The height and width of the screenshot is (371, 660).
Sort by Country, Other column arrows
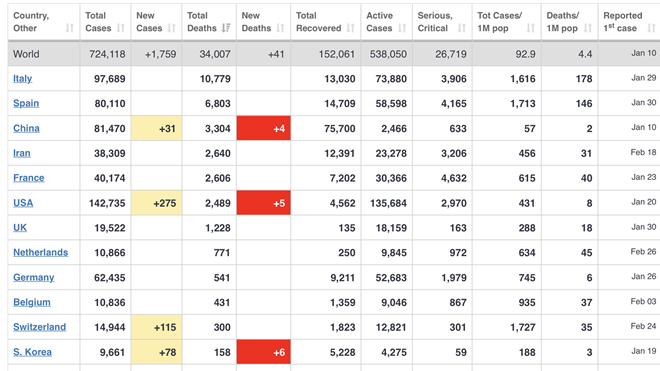tap(70, 28)
